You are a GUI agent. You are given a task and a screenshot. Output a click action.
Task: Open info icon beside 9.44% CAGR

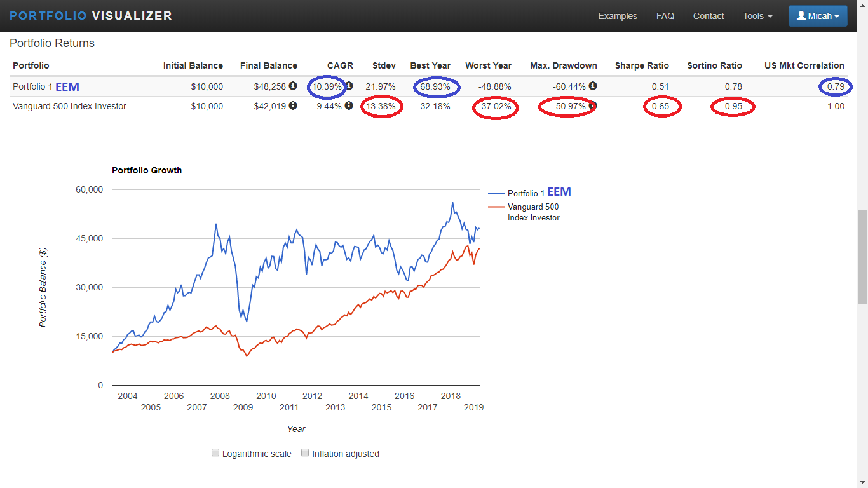tap(349, 105)
